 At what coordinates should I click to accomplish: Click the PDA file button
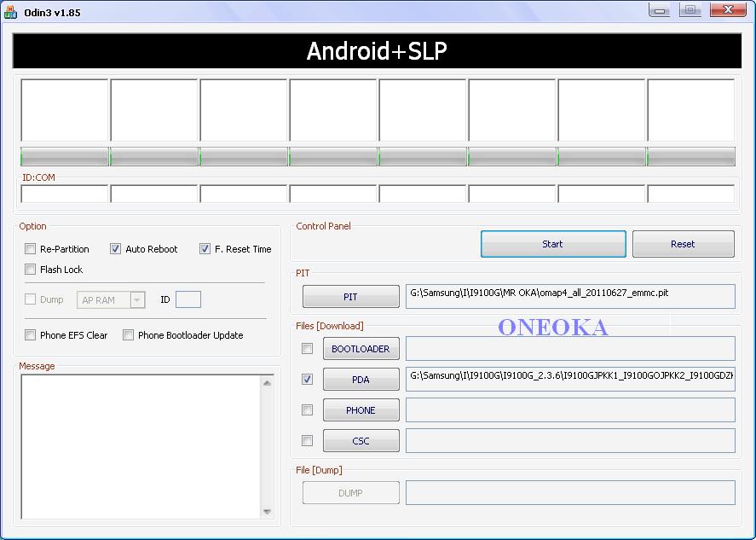pos(361,380)
